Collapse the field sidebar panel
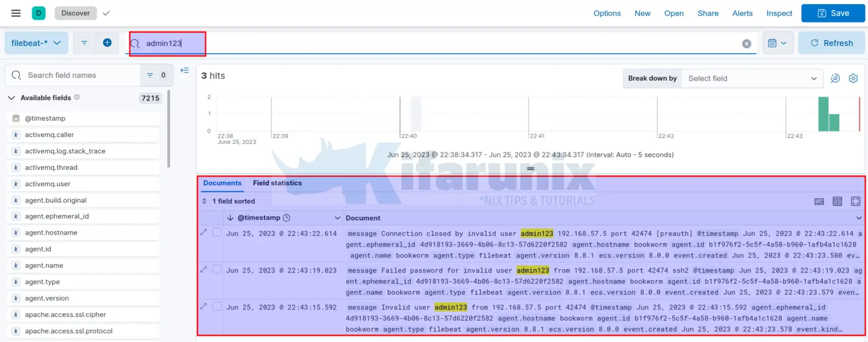Viewport: 868px width, 342px height. tap(184, 71)
